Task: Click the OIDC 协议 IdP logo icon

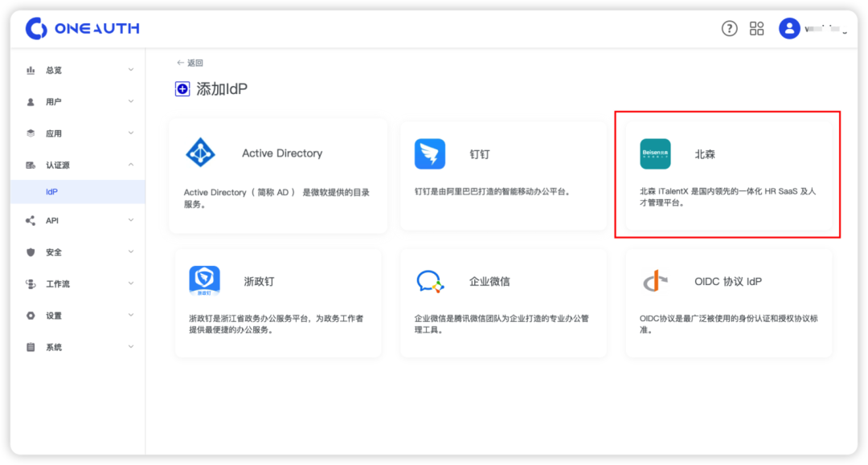Action: point(656,281)
